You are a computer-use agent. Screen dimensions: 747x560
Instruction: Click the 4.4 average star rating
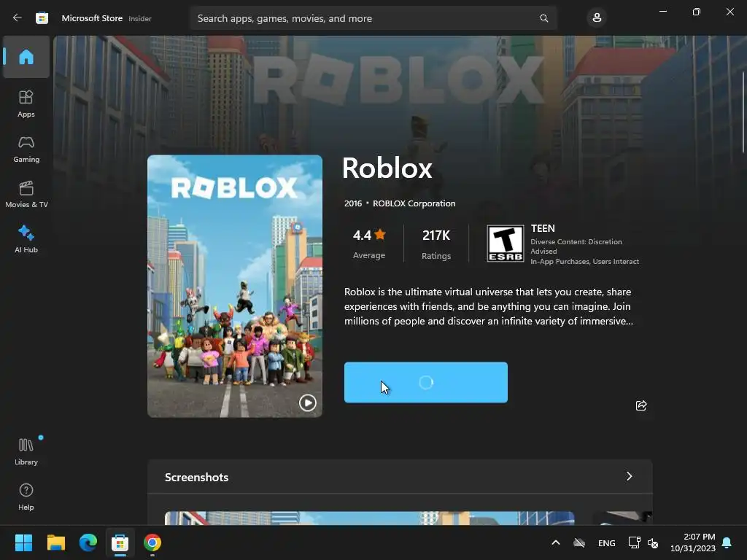[369, 244]
